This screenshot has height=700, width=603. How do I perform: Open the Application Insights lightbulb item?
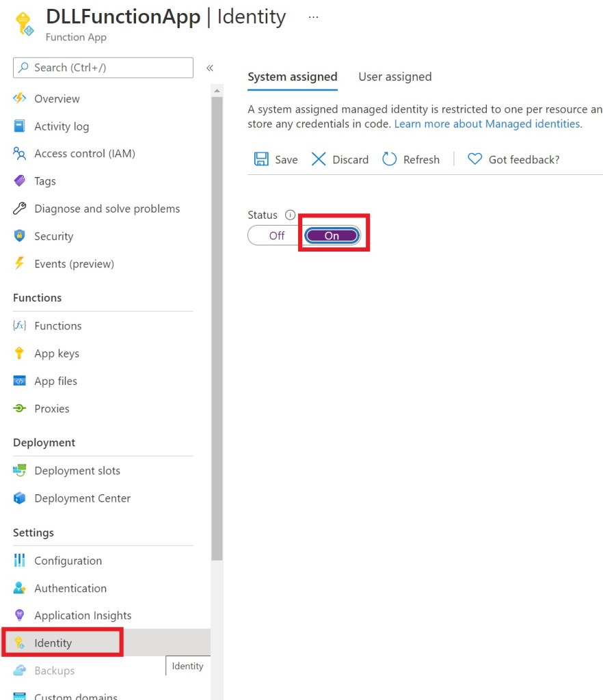coord(82,615)
